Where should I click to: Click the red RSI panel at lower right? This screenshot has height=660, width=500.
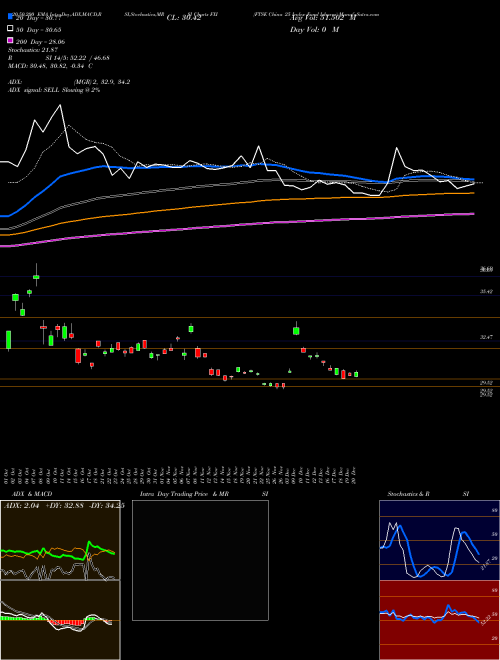[439, 620]
